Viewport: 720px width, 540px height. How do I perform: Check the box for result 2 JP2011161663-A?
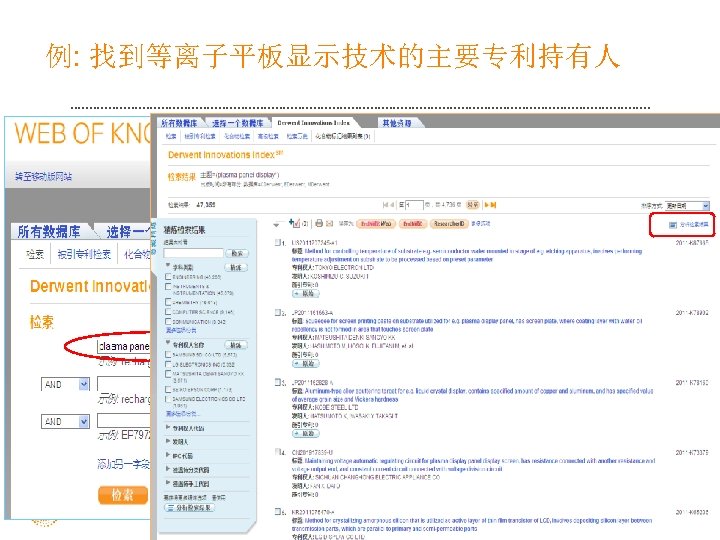pyautogui.click(x=277, y=312)
